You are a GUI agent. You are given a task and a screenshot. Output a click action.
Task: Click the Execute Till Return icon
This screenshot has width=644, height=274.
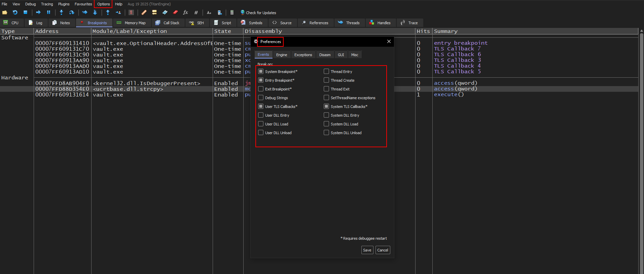[x=108, y=12]
